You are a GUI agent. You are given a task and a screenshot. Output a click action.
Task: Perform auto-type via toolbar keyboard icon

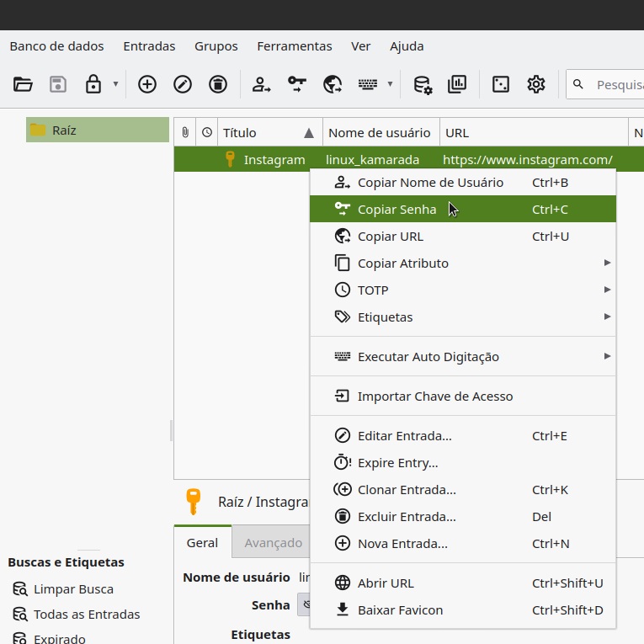click(368, 85)
